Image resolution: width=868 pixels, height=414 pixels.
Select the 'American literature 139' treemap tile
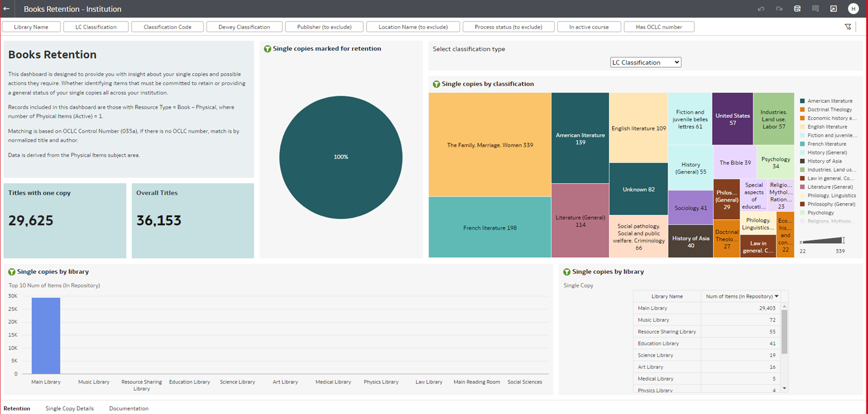580,139
